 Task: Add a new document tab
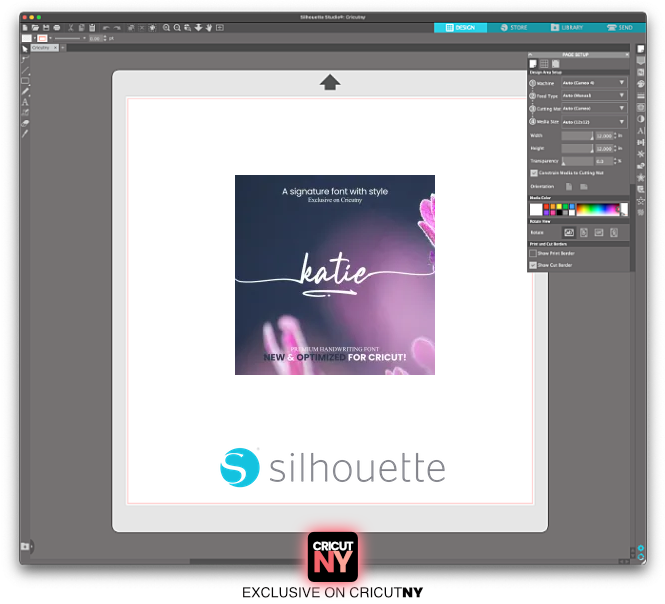pos(63,48)
